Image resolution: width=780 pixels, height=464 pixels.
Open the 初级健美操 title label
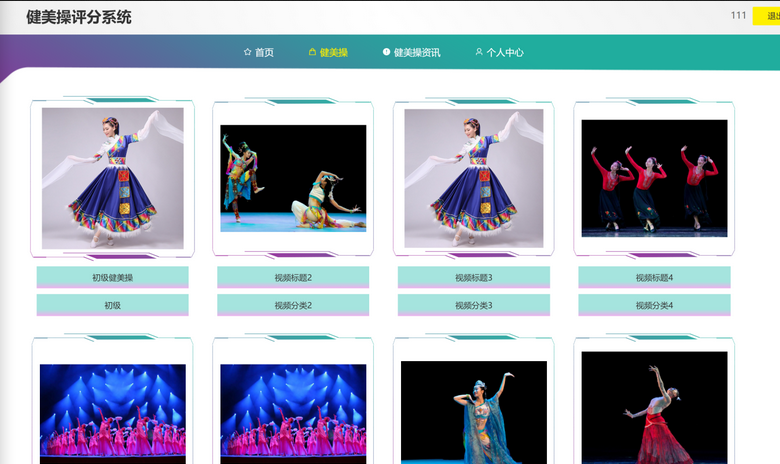(x=112, y=277)
